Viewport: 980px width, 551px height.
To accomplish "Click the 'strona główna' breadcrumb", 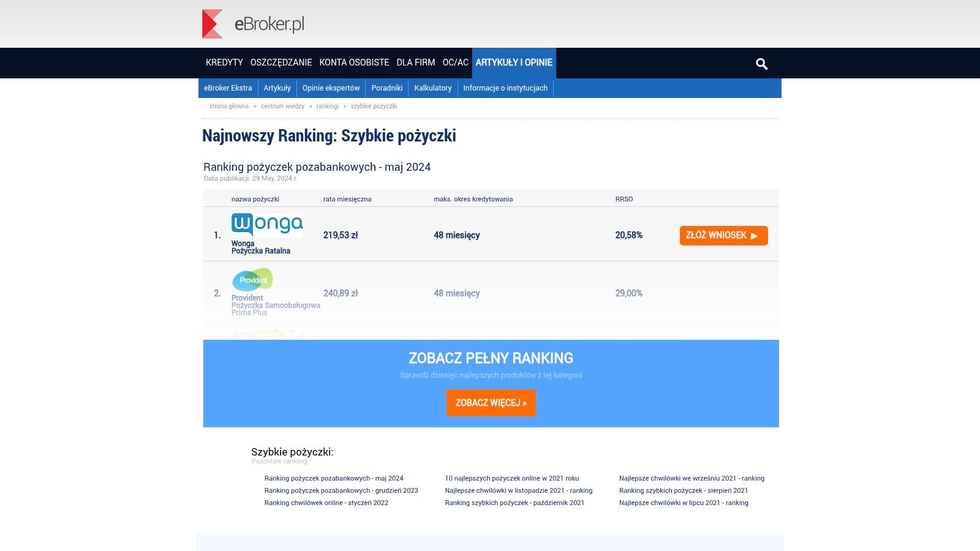I will (229, 106).
